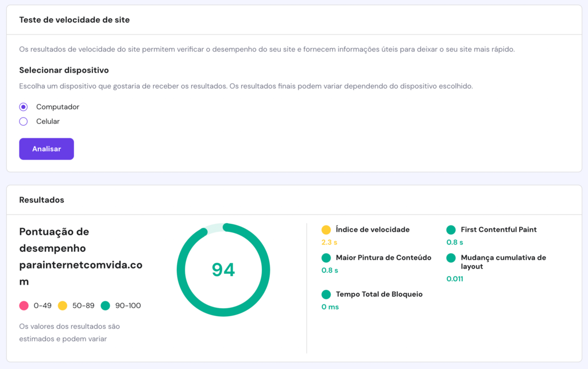The image size is (588, 369).
Task: Click the Celular option label
Action: click(x=48, y=122)
